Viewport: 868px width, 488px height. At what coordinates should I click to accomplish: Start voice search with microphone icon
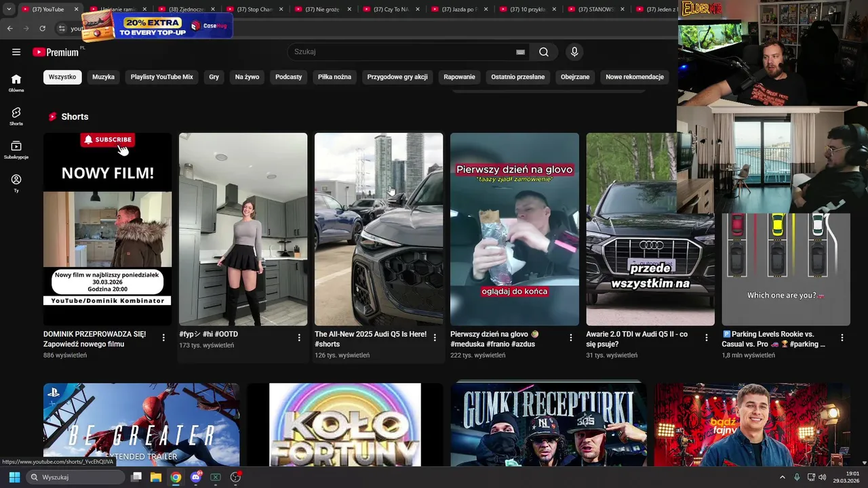[x=574, y=52]
